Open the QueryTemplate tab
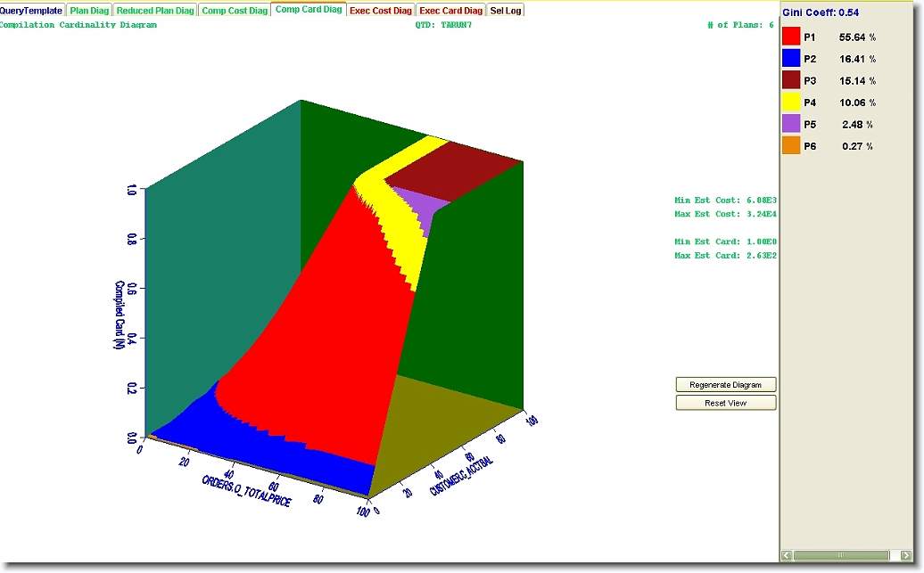The height and width of the screenshot is (573, 924). 32,11
